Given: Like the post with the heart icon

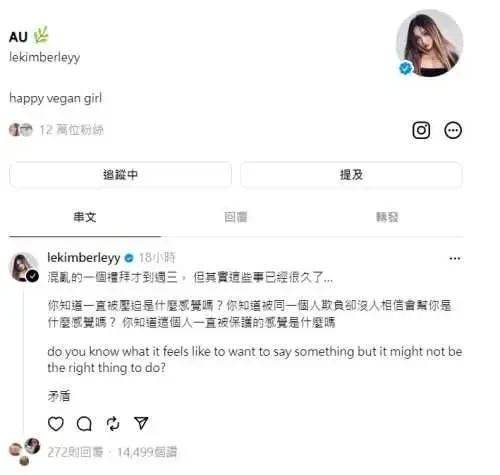Looking at the screenshot, I should (56, 424).
